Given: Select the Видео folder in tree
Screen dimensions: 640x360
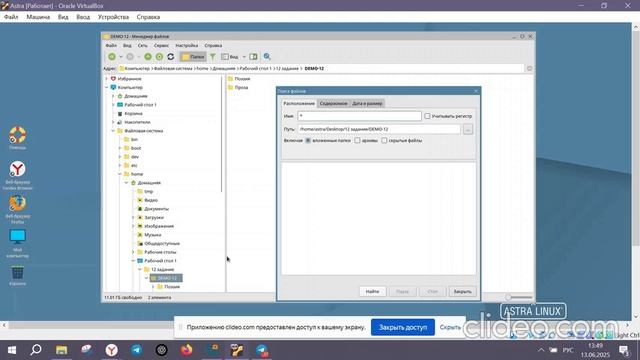Looking at the screenshot, I should [x=147, y=200].
